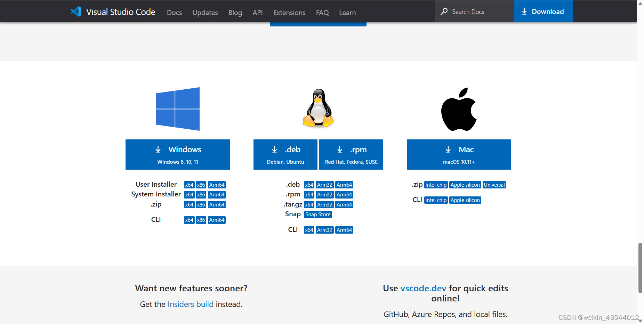Download Linux .rpm Arm32 package
This screenshot has width=644, height=324.
click(325, 195)
